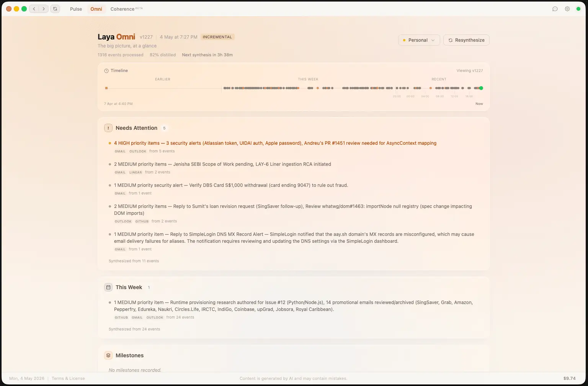Click 'from 5 events' under HIGH priority items
Screen dimensions: 588x386
162,151
